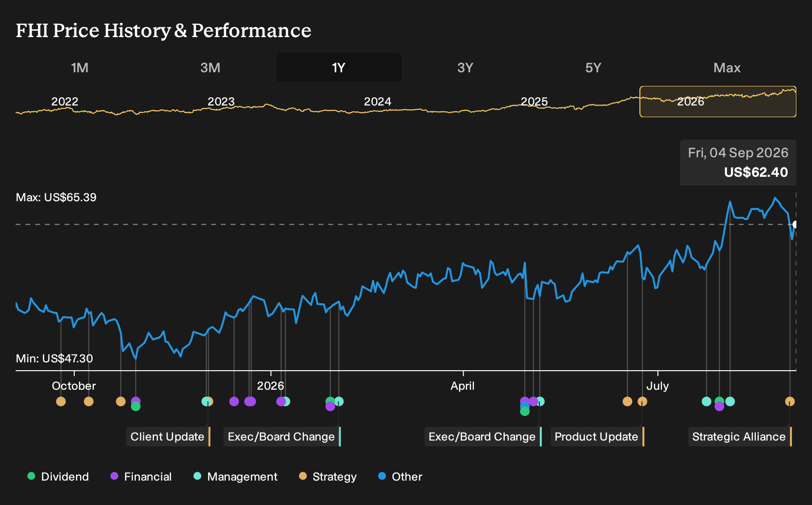This screenshot has height=505, width=812.
Task: Open the 3Y price range tab
Action: (465, 67)
